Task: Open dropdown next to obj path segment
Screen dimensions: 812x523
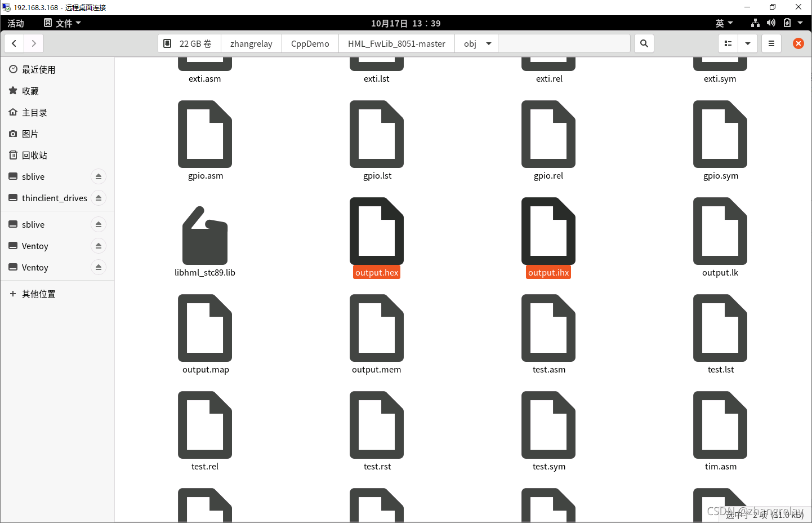Action: [489, 43]
